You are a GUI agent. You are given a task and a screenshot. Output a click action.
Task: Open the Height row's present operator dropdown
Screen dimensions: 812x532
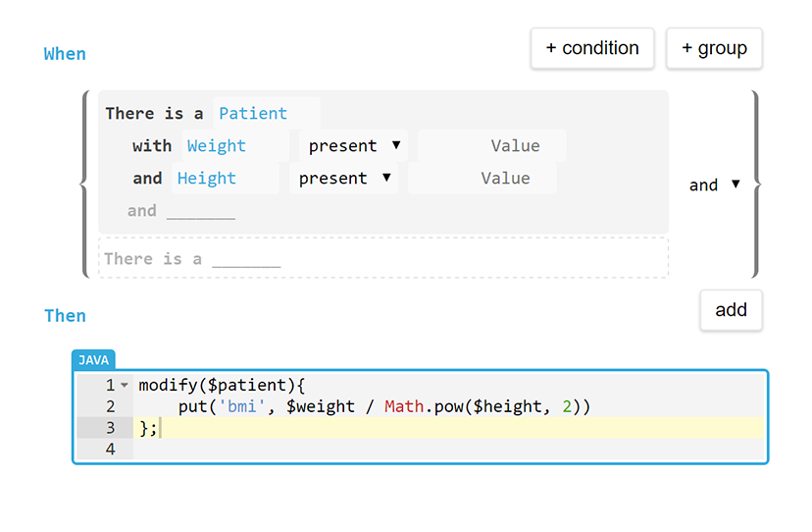tap(344, 179)
